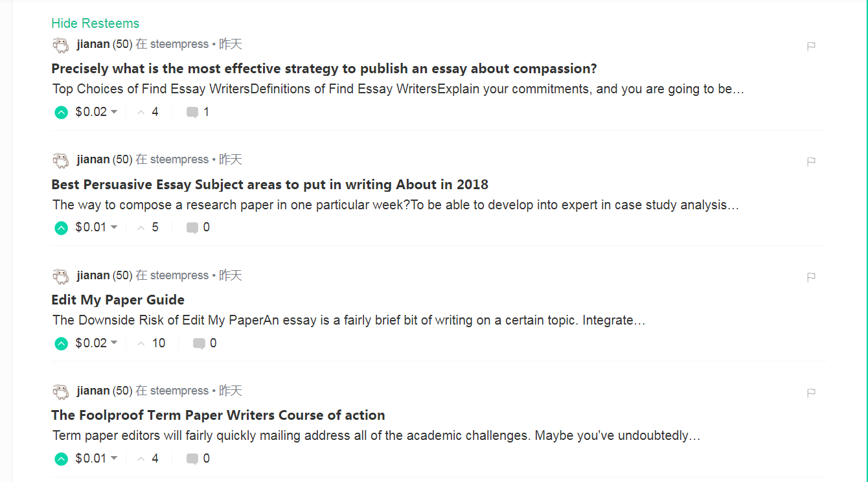
Task: Flag the Edit My Paper Guide post
Action: (x=810, y=277)
